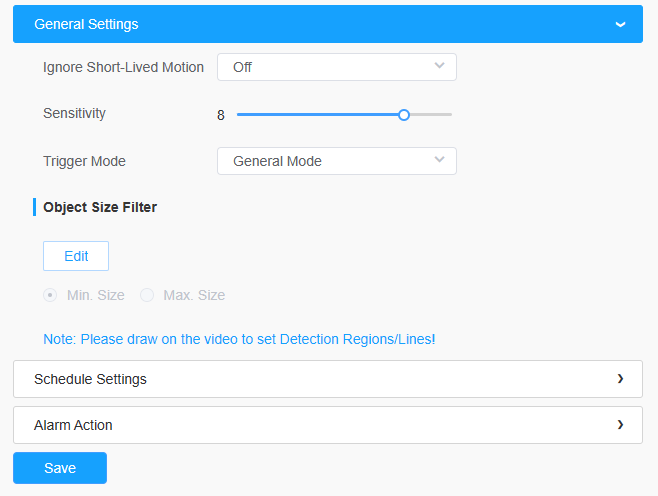The image size is (658, 496).
Task: Click the Ignore Short-Lived Motion dropdown arrow
Action: 439,66
